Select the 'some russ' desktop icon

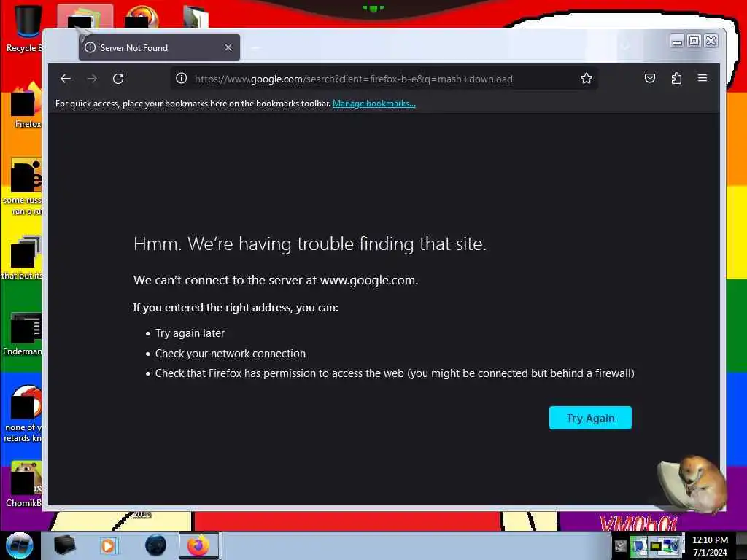click(x=23, y=187)
